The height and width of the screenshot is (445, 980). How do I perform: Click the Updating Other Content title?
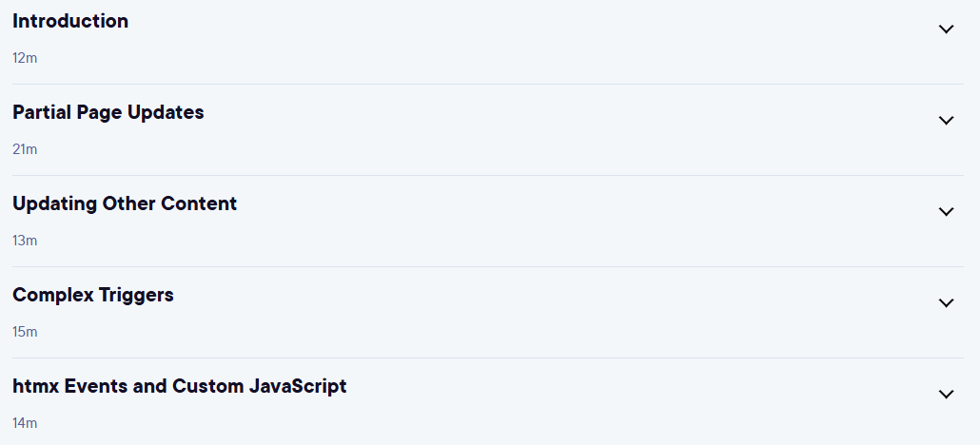[x=125, y=203]
